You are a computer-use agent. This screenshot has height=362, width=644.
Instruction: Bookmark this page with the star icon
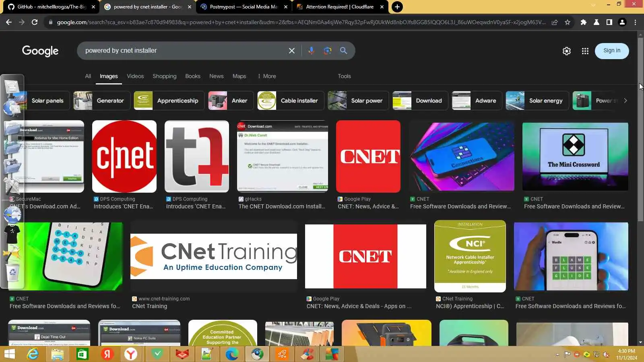(568, 22)
